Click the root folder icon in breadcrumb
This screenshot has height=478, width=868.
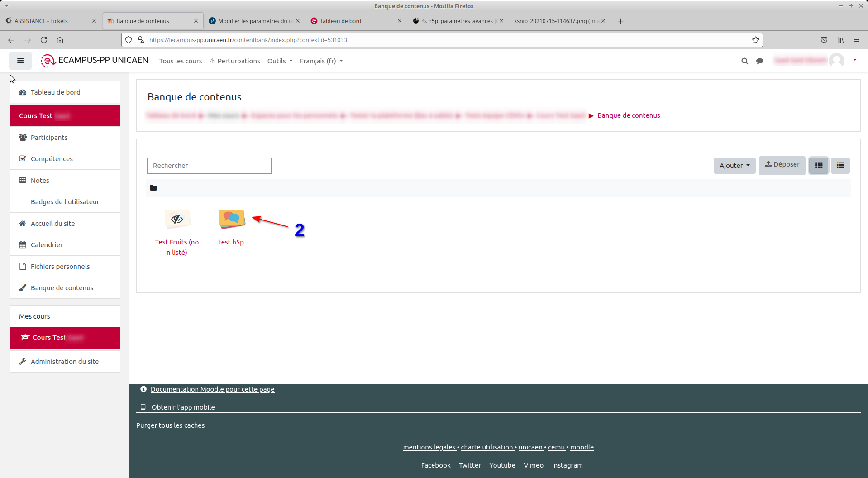[153, 188]
